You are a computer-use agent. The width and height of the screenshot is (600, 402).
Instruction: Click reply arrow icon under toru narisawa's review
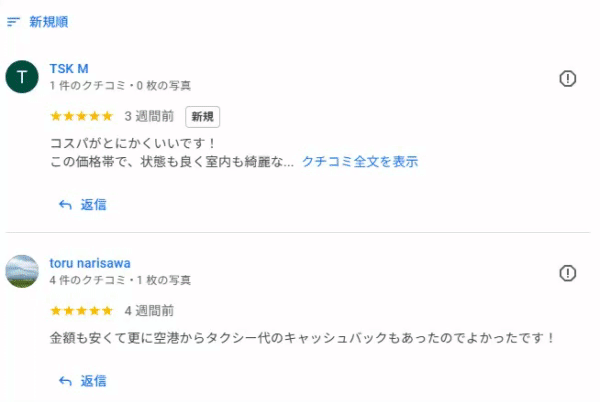click(x=65, y=381)
